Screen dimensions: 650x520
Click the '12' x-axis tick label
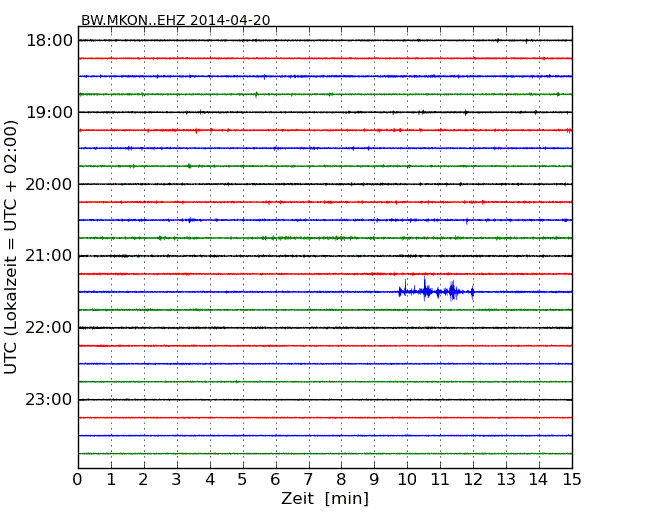click(x=473, y=479)
